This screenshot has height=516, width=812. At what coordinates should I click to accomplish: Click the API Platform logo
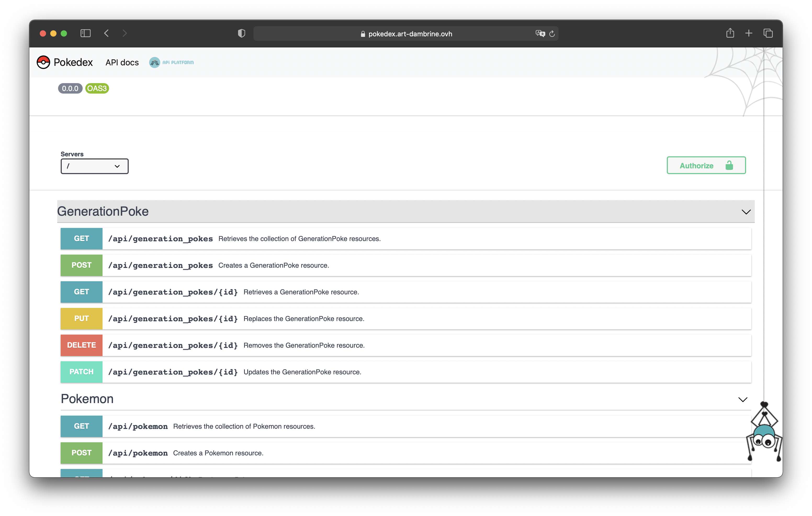coord(172,62)
